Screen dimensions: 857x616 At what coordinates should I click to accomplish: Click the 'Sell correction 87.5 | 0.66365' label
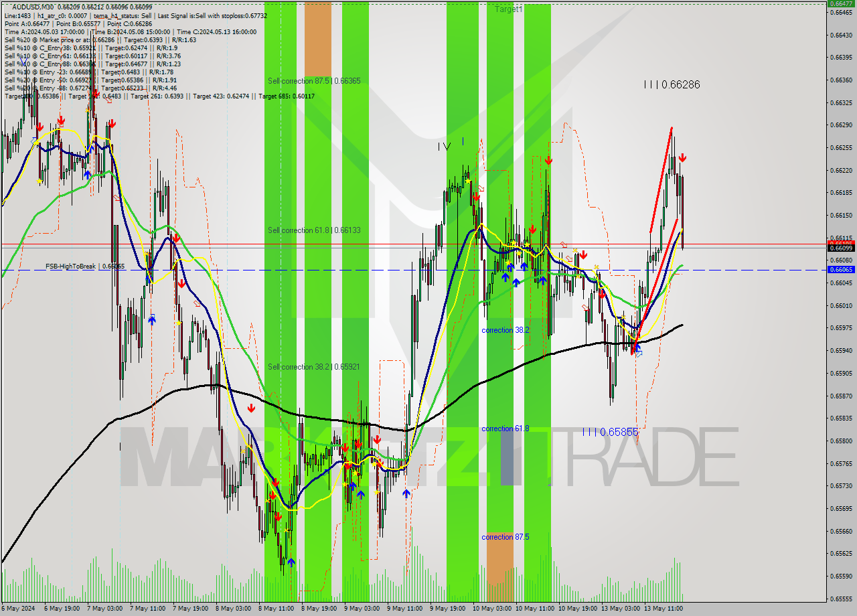pyautogui.click(x=314, y=81)
